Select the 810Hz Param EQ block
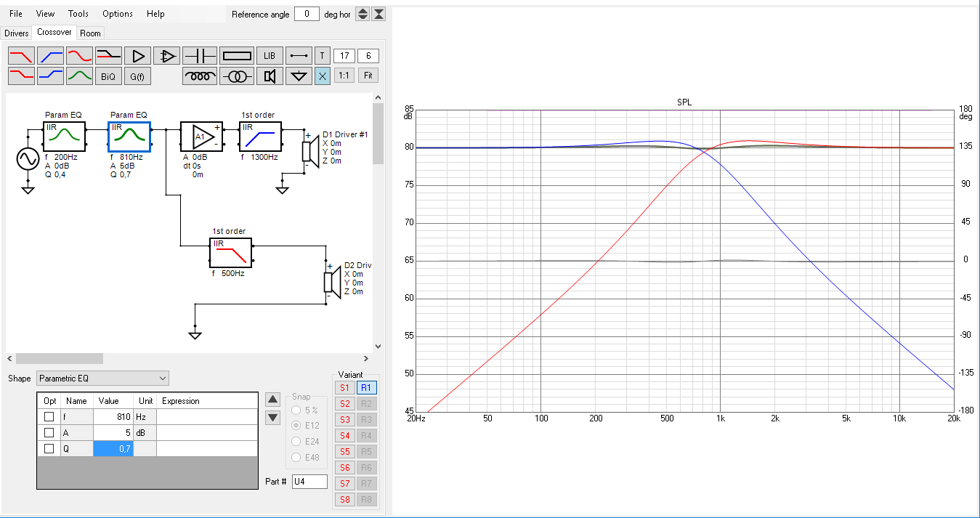The height and width of the screenshot is (518, 980). [129, 136]
